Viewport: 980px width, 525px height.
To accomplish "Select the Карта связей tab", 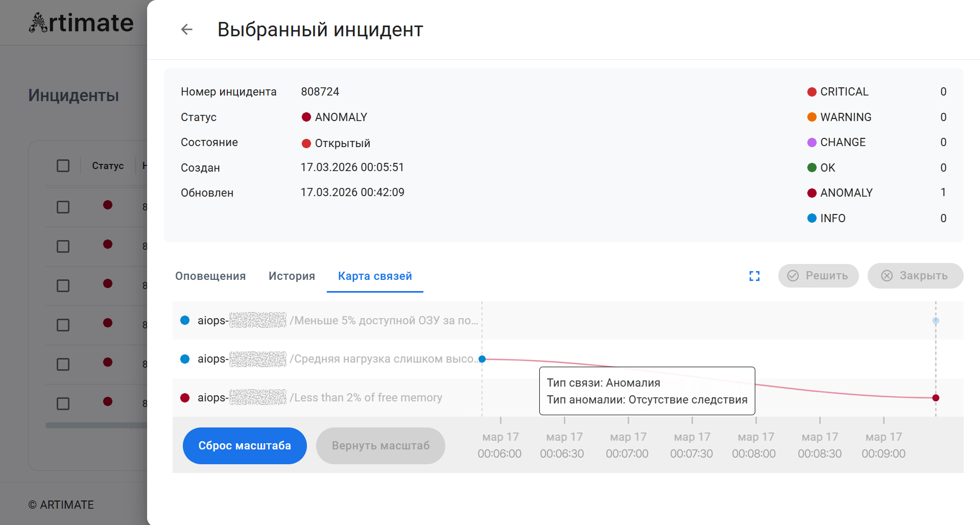I will [375, 276].
